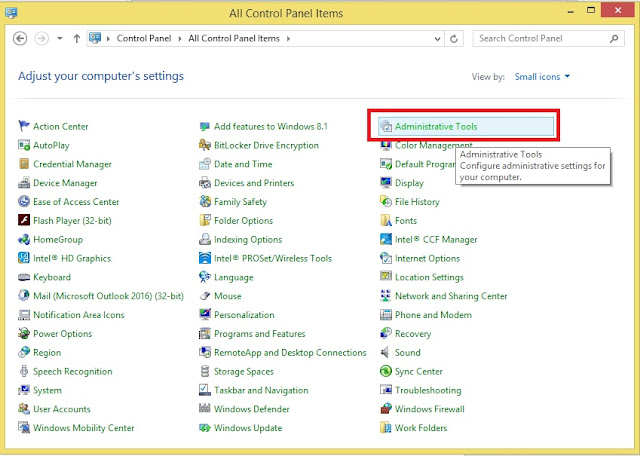The image size is (640, 456).
Task: Open the Storage Spaces link
Action: point(244,371)
